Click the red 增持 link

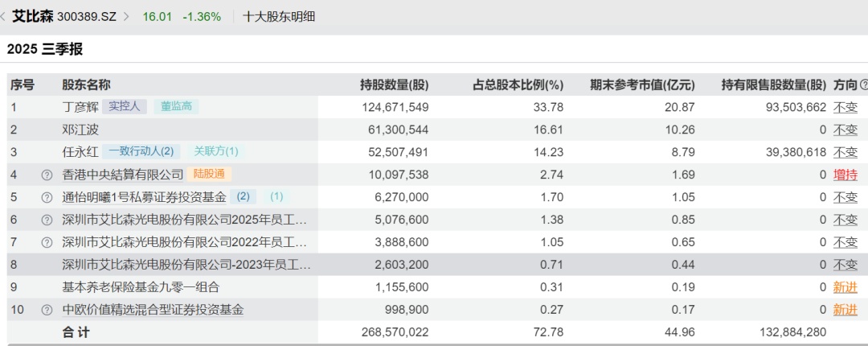point(845,175)
